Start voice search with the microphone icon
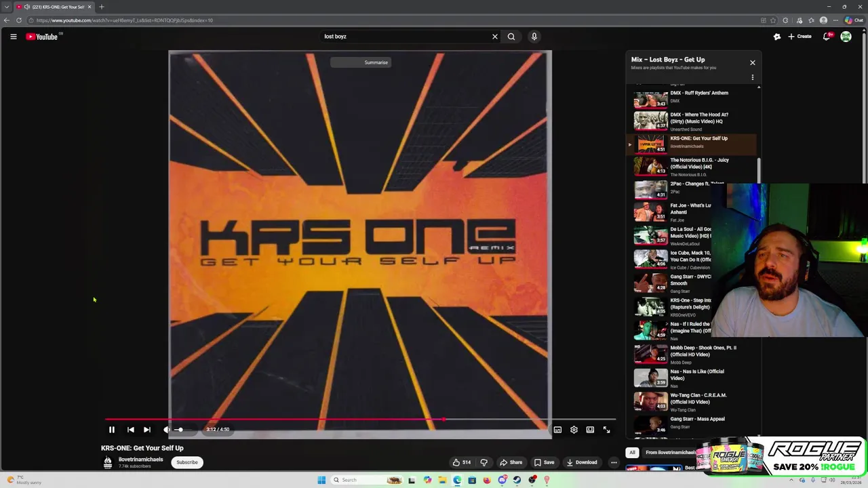The image size is (868, 488). (534, 37)
